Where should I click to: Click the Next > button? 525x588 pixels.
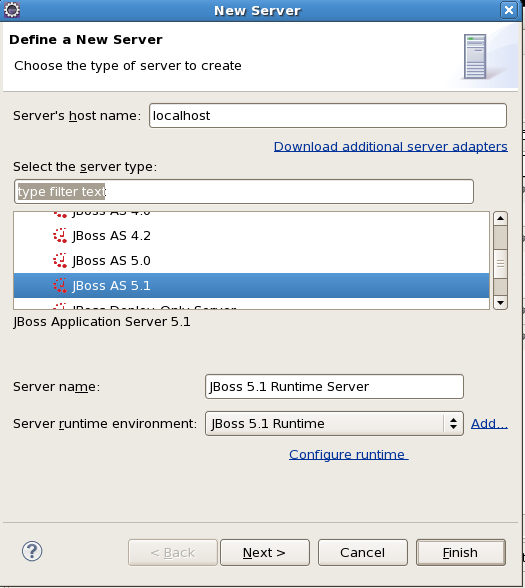[265, 552]
